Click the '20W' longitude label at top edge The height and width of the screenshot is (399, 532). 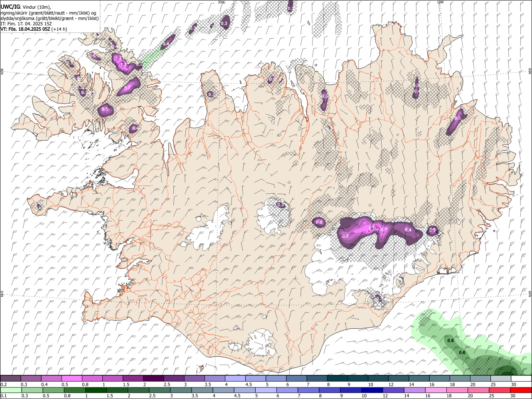point(221,2)
